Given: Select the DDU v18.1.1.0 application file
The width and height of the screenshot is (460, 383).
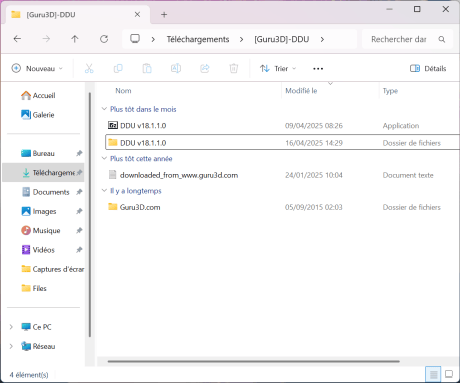Looking at the screenshot, I should (282, 126).
